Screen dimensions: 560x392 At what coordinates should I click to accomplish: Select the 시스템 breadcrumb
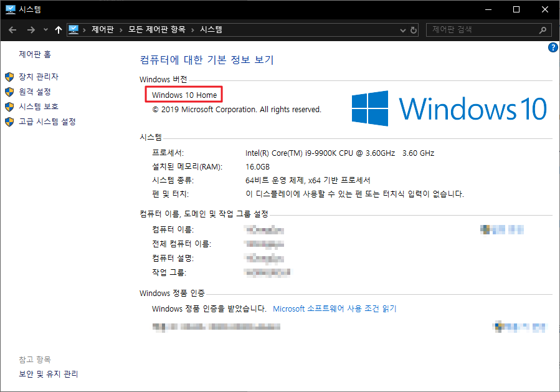click(x=211, y=30)
